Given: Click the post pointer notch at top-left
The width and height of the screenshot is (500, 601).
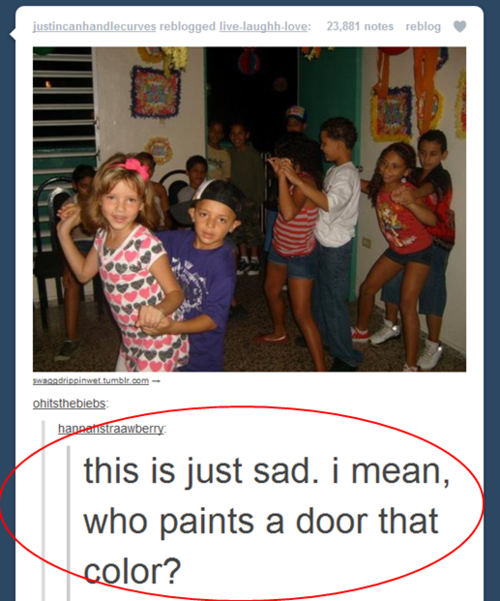Looking at the screenshot, I should 13,34.
